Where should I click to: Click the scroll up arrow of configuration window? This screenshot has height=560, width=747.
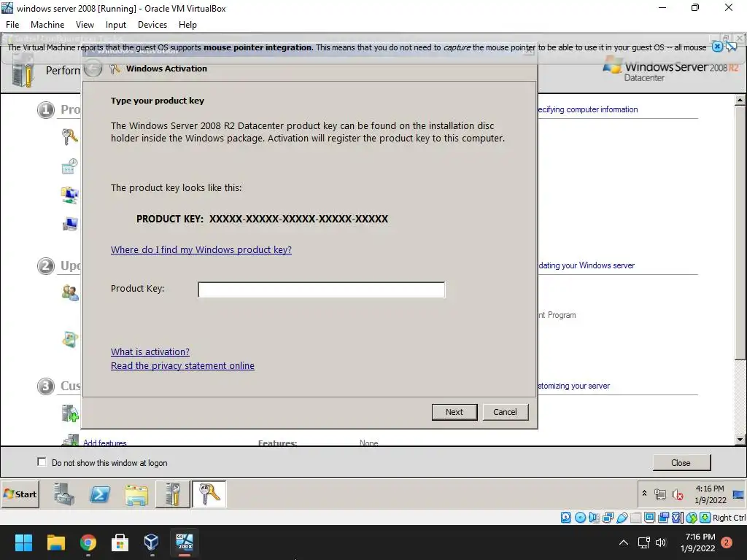click(x=740, y=100)
